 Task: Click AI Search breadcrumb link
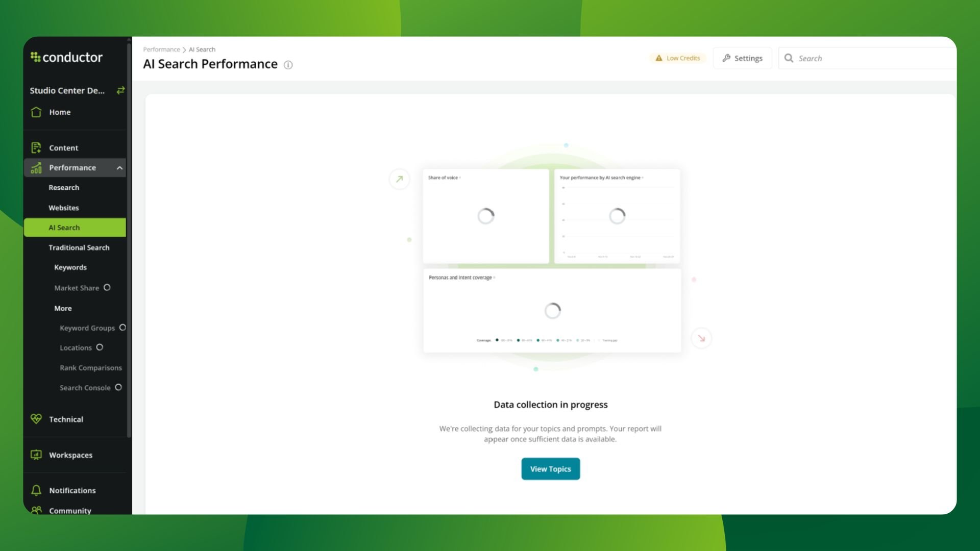coord(202,49)
